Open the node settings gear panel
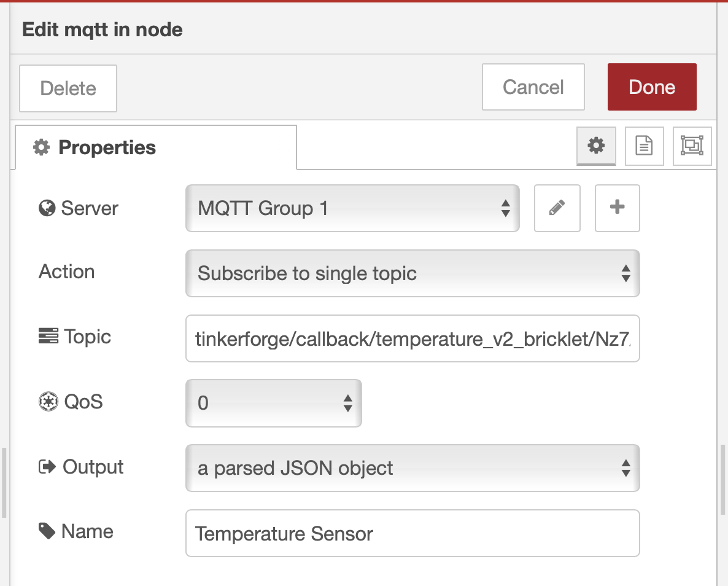Image resolution: width=728 pixels, height=586 pixels. click(595, 146)
